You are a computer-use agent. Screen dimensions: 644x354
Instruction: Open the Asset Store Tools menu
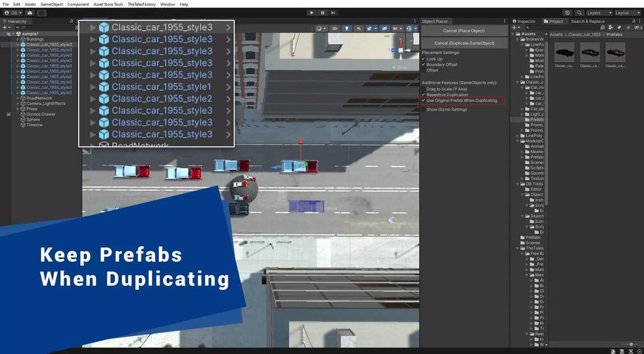coord(108,4)
